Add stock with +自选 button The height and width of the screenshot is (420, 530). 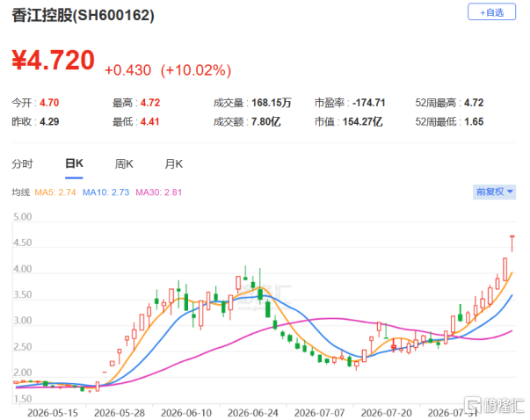click(x=491, y=12)
